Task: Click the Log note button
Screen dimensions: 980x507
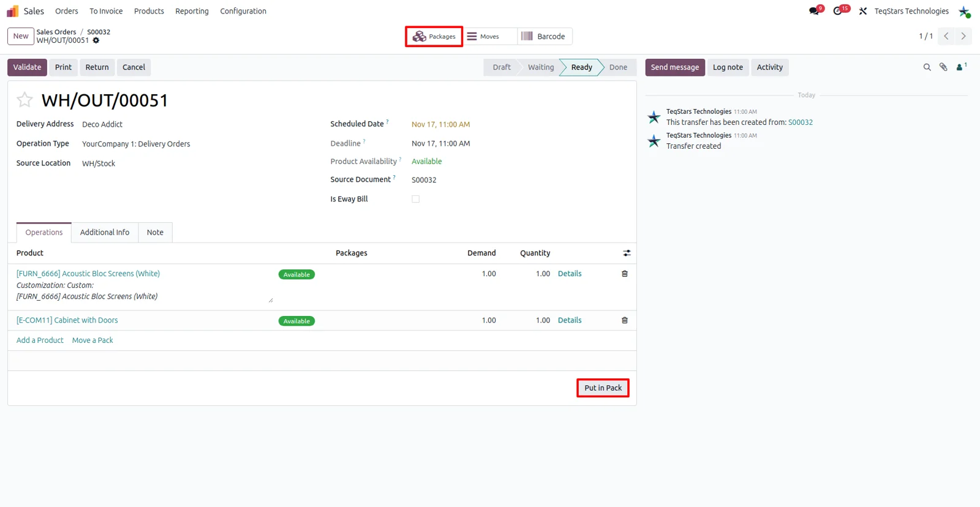Action: 728,67
